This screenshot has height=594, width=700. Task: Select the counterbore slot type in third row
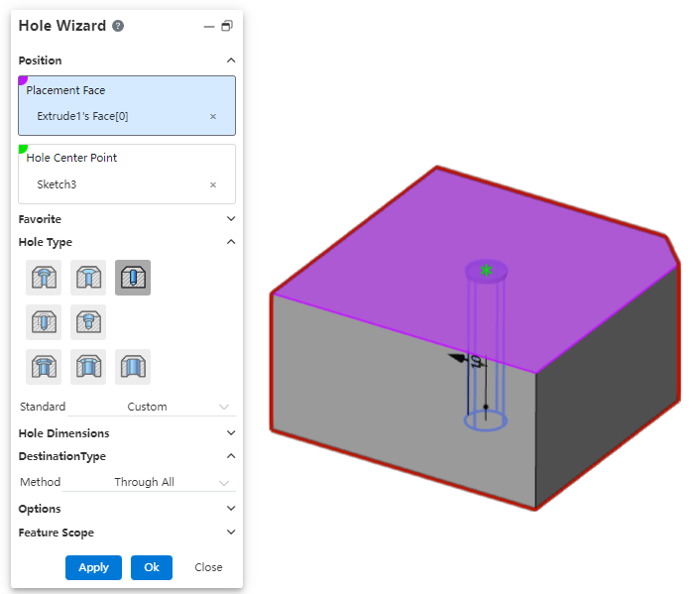[44, 367]
